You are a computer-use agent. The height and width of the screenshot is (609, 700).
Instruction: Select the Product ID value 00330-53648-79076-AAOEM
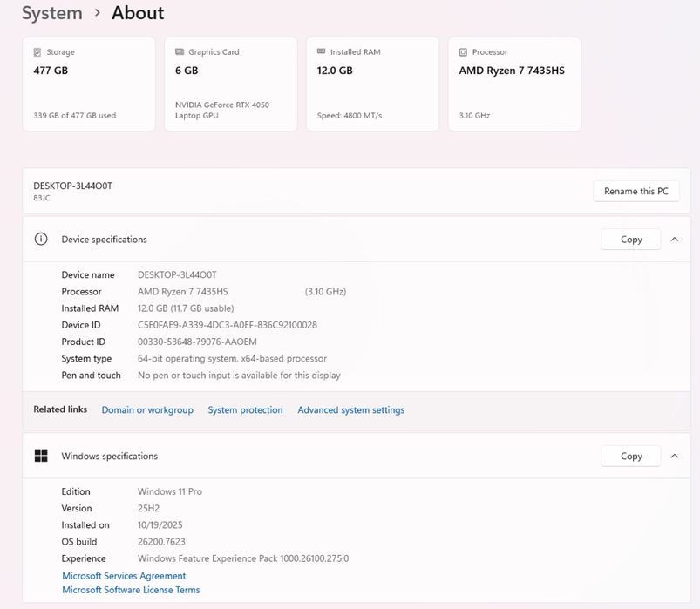tap(197, 342)
